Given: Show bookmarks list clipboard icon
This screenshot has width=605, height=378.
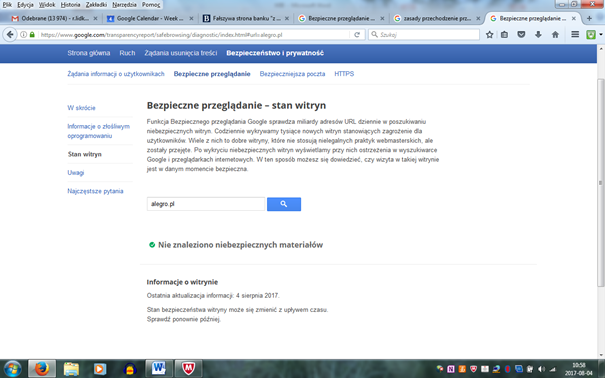Looking at the screenshot, I should 504,35.
